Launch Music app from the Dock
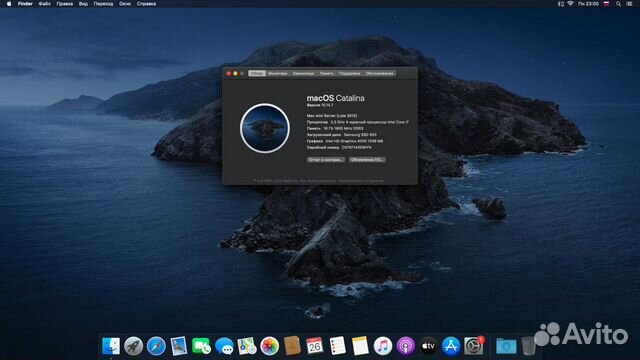Viewport: 640px width, 360px height. pyautogui.click(x=383, y=346)
